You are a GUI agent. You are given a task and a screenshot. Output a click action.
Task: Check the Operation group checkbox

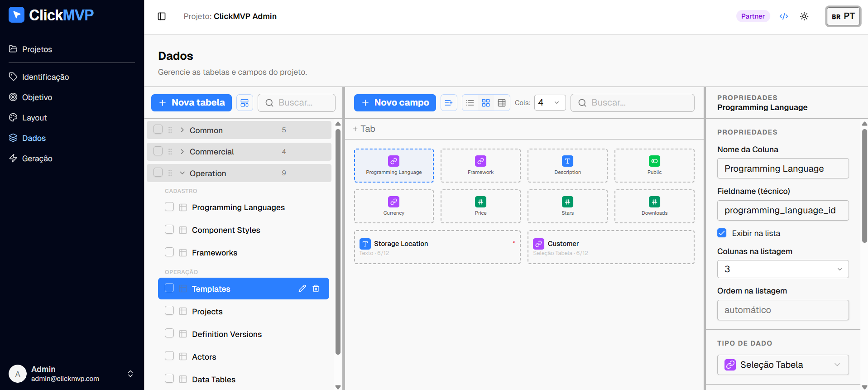tap(158, 172)
